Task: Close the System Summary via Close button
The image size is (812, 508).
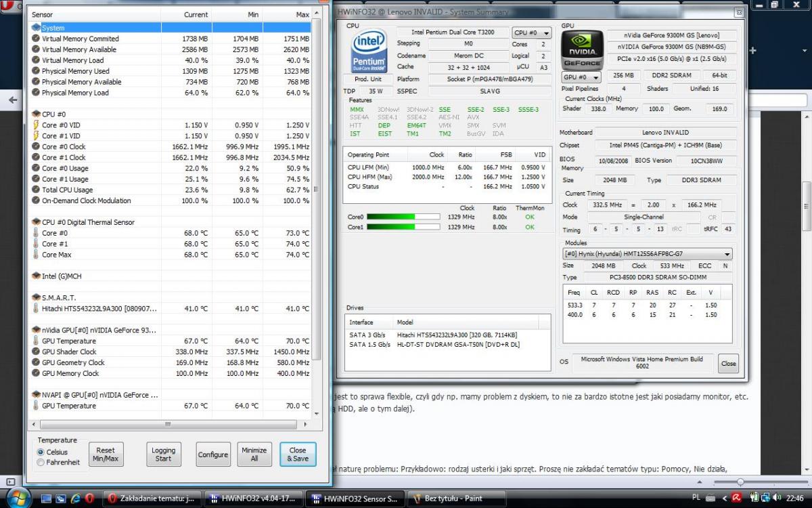Action: (728, 364)
